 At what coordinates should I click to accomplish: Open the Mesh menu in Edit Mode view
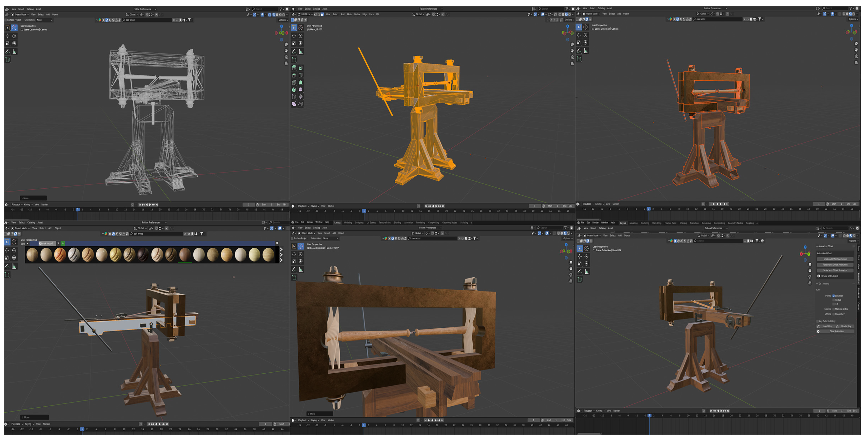pos(349,15)
